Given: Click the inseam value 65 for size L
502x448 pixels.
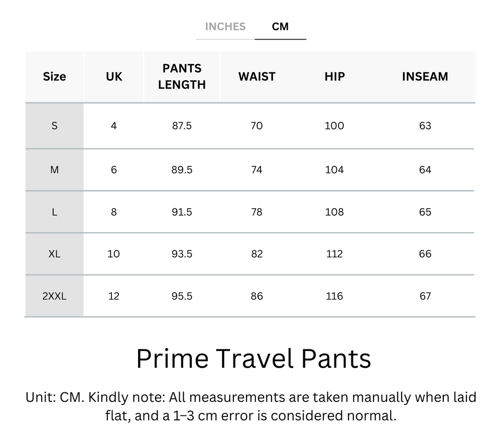Looking at the screenshot, I should click(425, 212).
